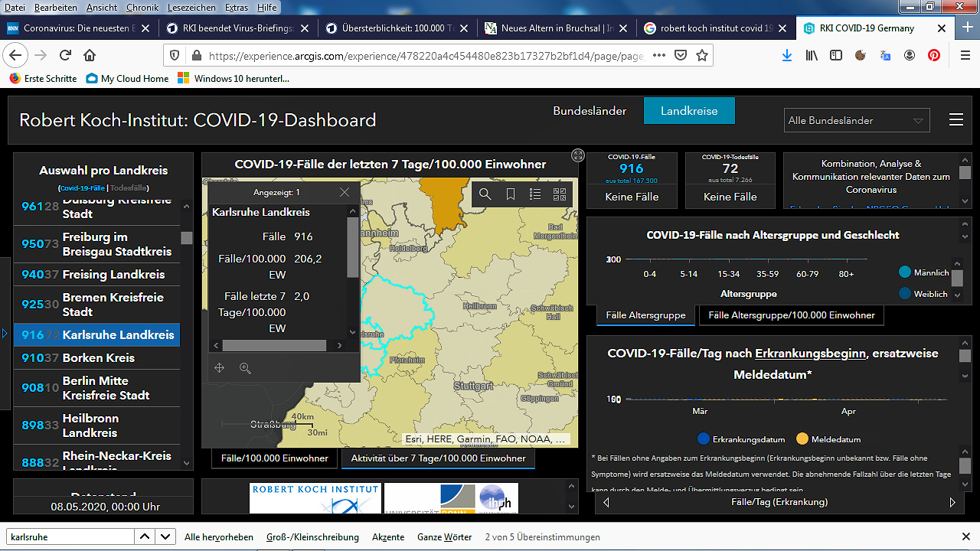Click the find bar search field
The height and width of the screenshot is (551, 980).
(x=70, y=537)
